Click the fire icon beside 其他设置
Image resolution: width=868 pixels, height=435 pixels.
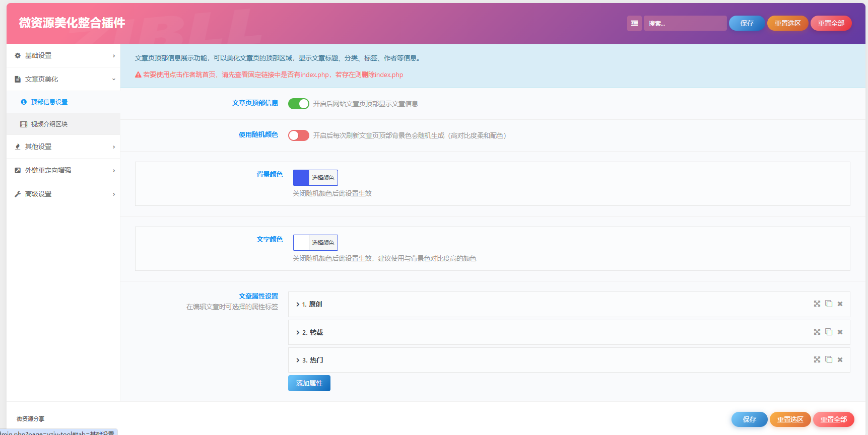pyautogui.click(x=18, y=147)
